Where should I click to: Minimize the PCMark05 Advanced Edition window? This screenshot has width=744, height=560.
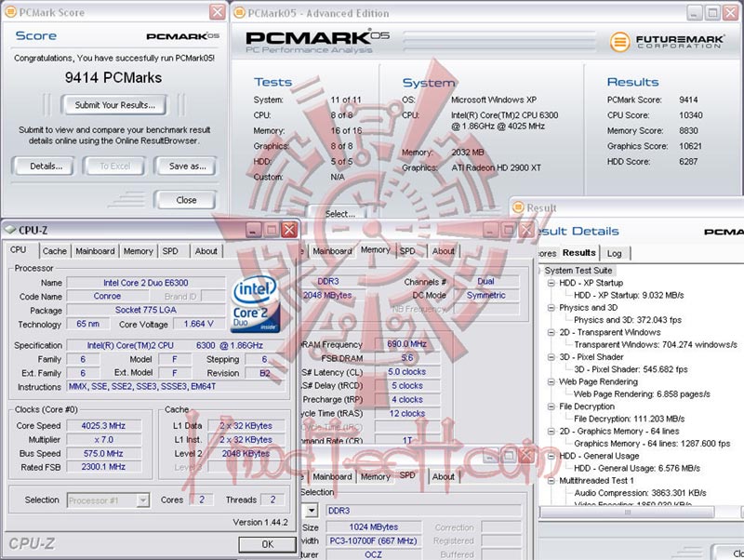coord(694,13)
